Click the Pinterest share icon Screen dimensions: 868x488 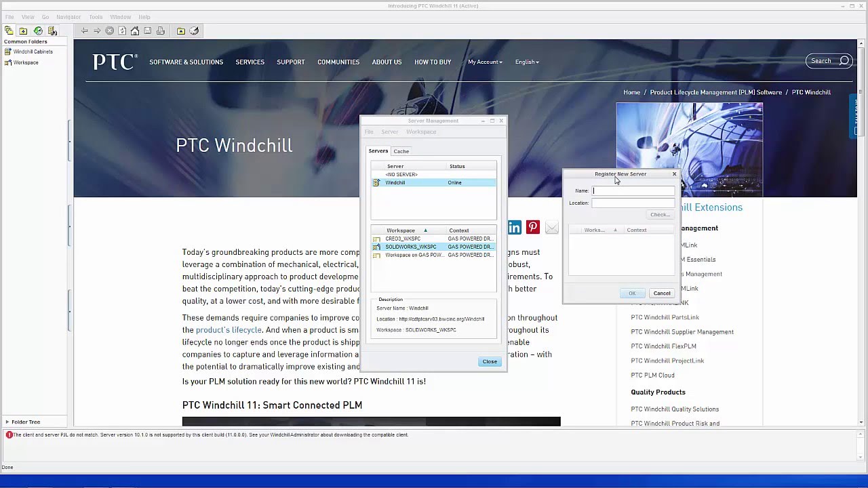533,228
